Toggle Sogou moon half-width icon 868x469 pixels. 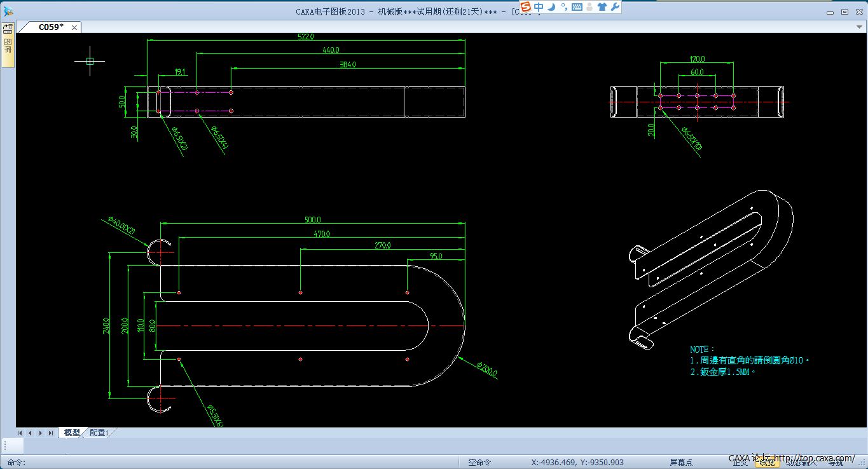pos(551,7)
